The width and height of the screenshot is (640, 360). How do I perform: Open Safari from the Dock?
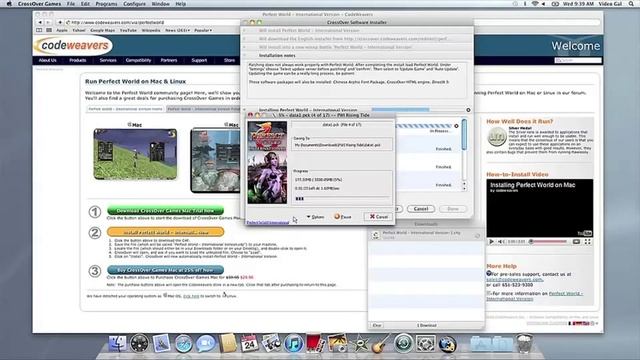pyautogui.click(x=183, y=343)
